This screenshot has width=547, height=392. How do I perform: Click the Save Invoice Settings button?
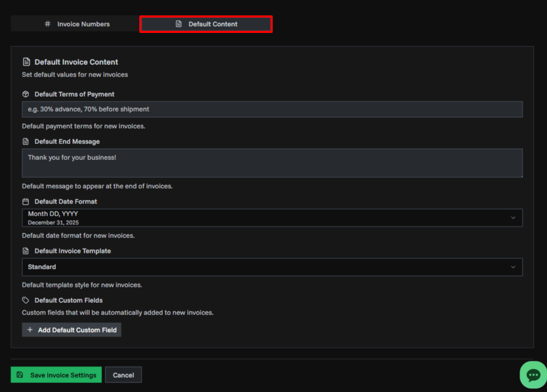pyautogui.click(x=56, y=374)
